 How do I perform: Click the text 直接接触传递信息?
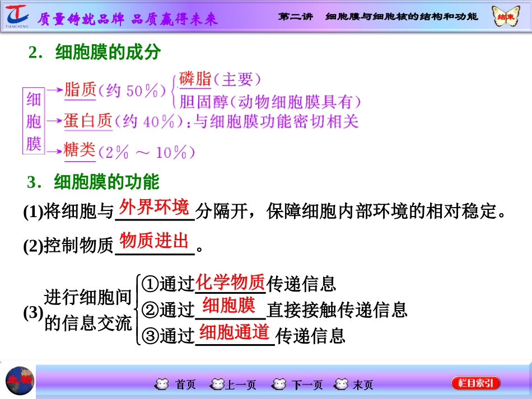pos(337,310)
